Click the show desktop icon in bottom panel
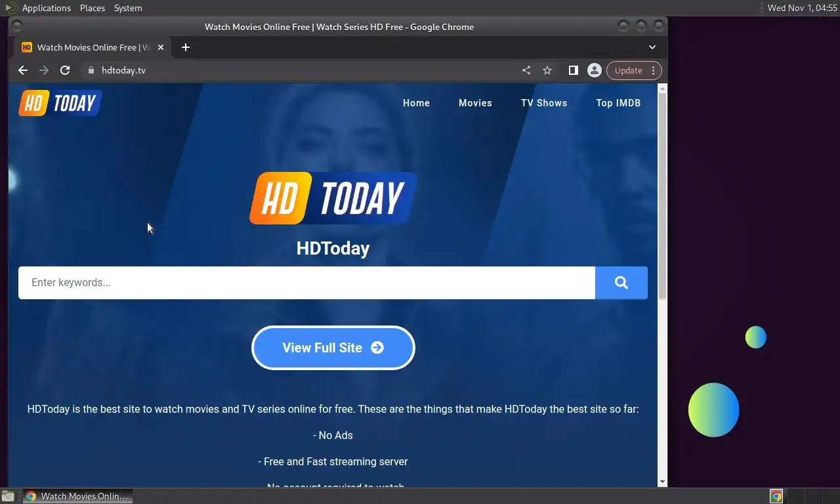Screen dimensions: 840x504 pyautogui.click(x=8, y=496)
